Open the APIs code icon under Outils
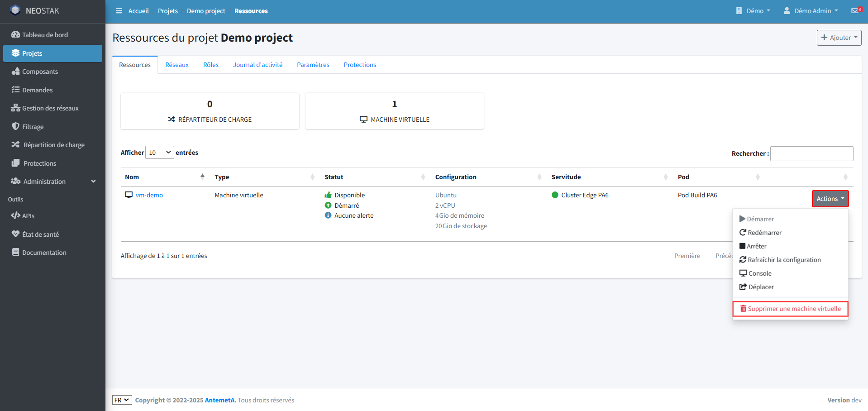The image size is (868, 411). pos(16,215)
